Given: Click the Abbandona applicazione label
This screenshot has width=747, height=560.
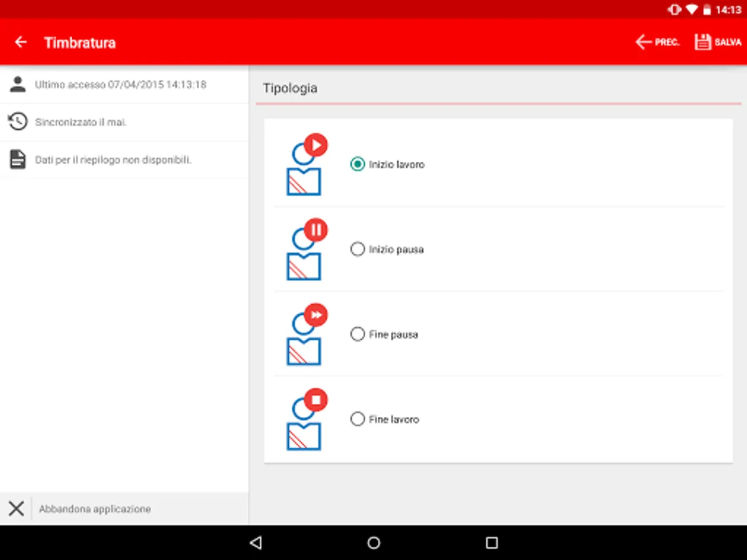Looking at the screenshot, I should (95, 509).
